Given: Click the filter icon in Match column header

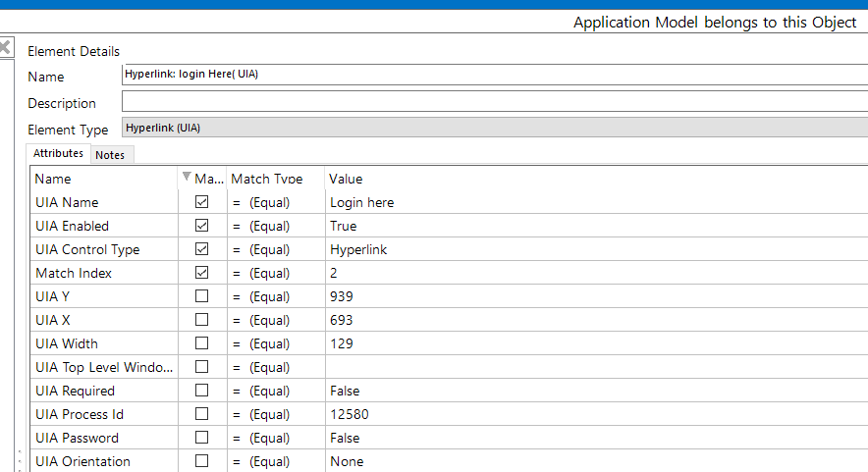Looking at the screenshot, I should coord(187,178).
